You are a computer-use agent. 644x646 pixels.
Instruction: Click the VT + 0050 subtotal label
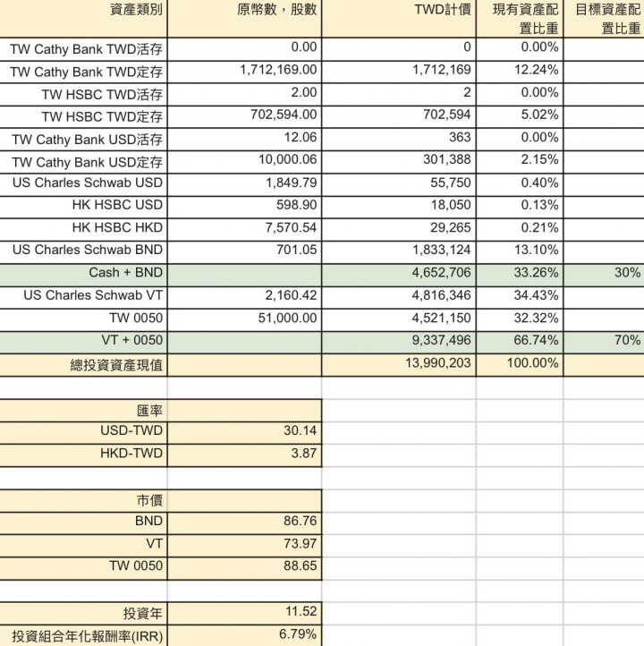[132, 340]
